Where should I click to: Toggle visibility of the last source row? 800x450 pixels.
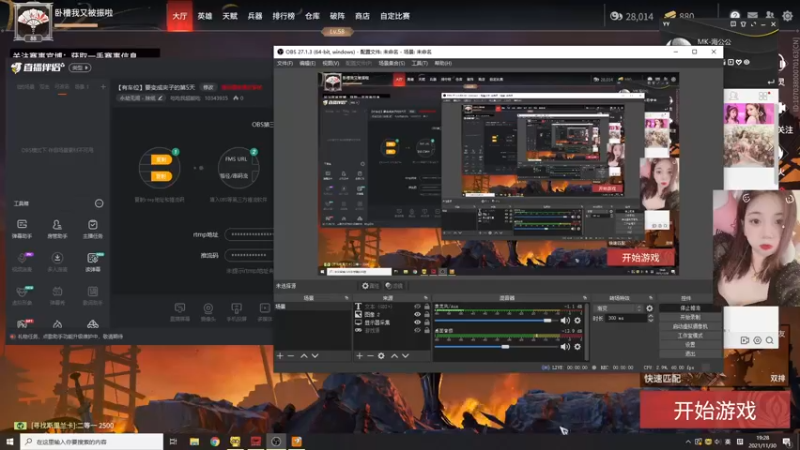click(x=417, y=330)
